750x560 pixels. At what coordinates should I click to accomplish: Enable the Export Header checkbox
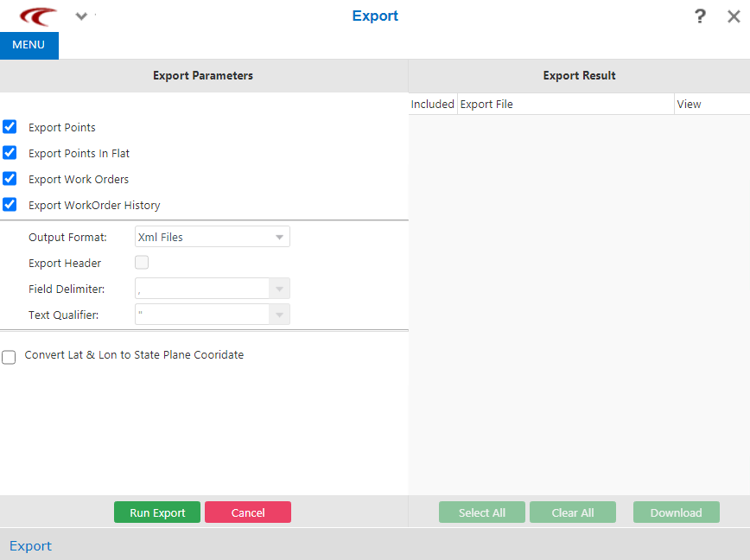[x=141, y=262]
